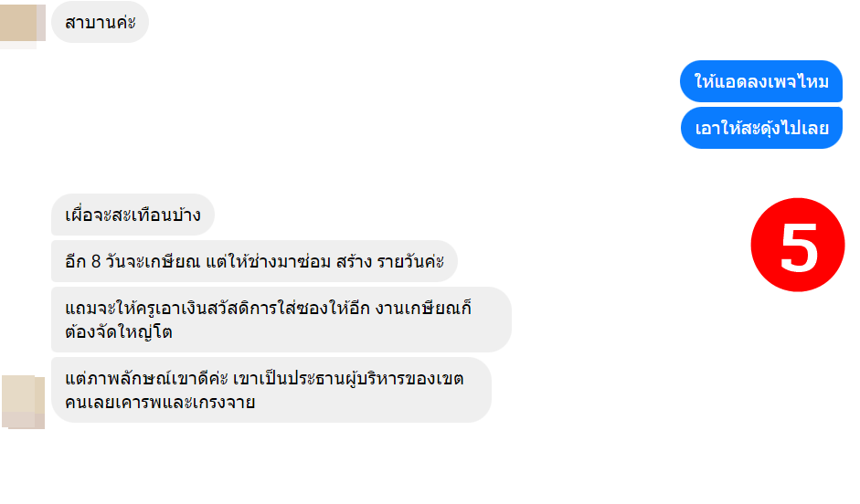Click the short gray bubble below the blue messages
Screen dimensions: 860x504
(x=133, y=215)
